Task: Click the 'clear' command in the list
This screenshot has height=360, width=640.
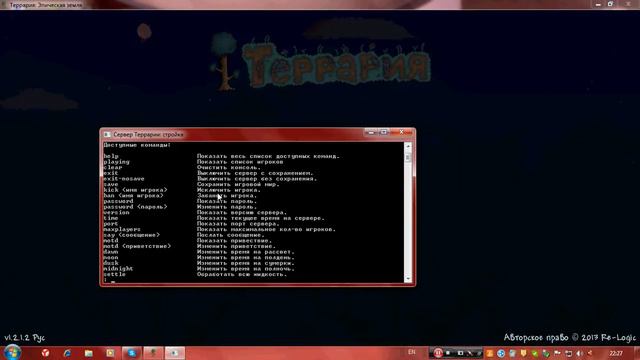Action: 113,168
